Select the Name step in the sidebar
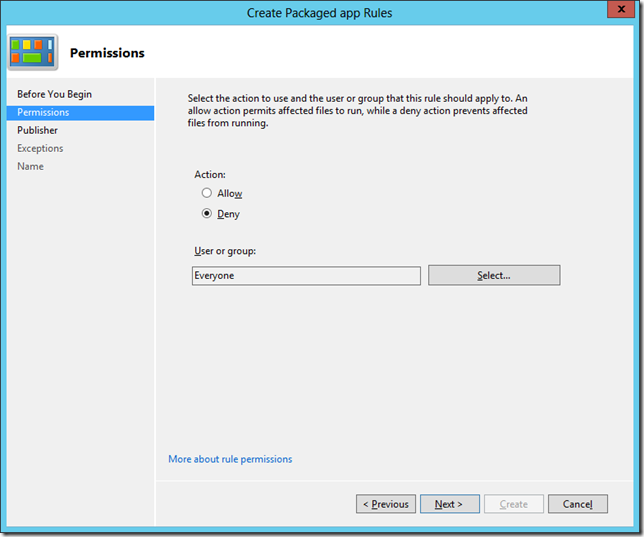The width and height of the screenshot is (644, 537). coord(30,166)
